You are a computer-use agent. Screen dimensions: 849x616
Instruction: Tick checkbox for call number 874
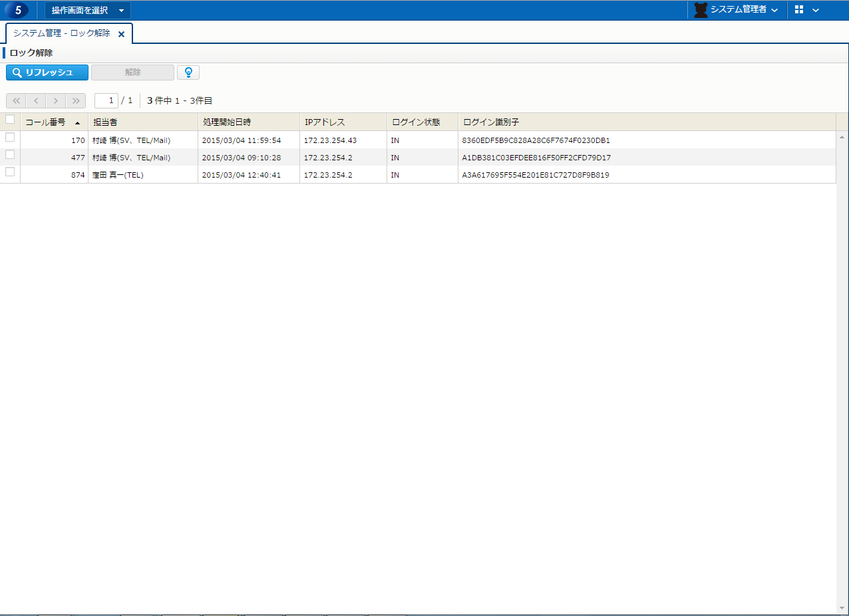pyautogui.click(x=10, y=172)
